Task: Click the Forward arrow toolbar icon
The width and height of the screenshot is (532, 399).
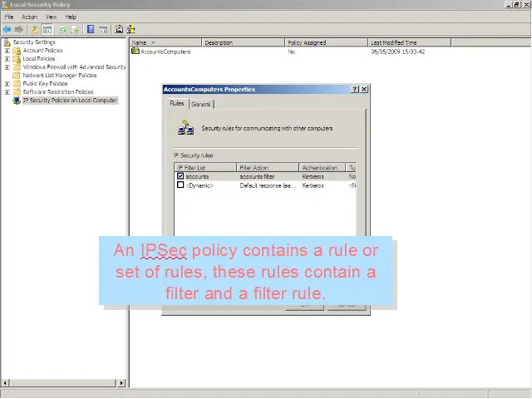Action: click(x=19, y=29)
